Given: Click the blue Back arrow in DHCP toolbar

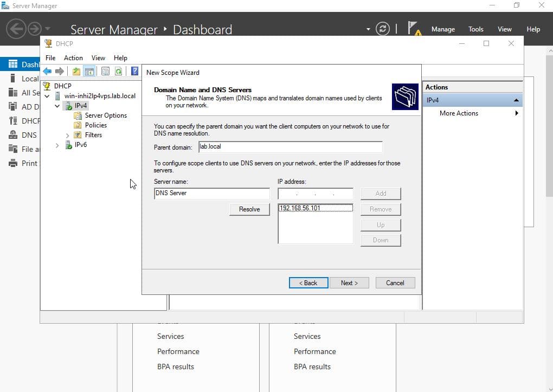Looking at the screenshot, I should 47,72.
